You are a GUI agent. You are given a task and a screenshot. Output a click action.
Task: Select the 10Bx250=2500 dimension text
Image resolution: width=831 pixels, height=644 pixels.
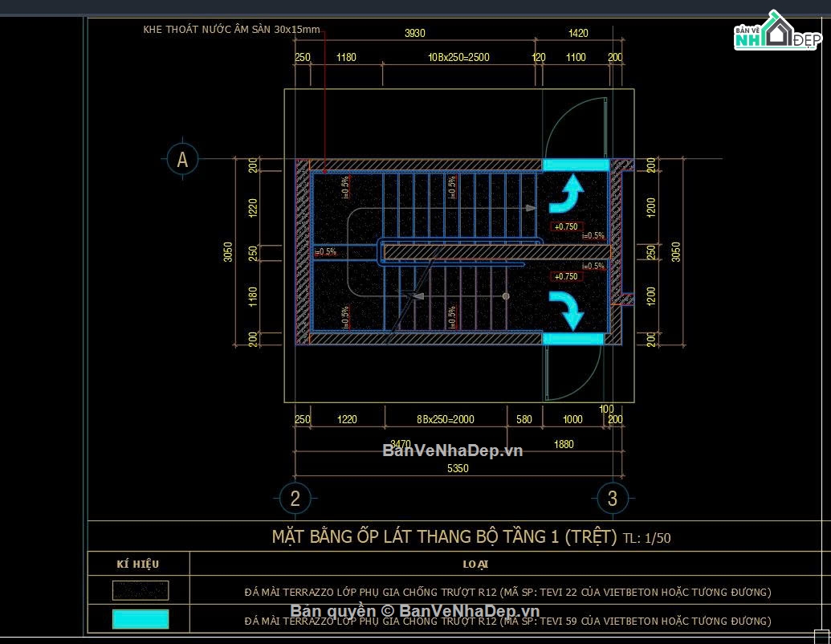point(458,57)
